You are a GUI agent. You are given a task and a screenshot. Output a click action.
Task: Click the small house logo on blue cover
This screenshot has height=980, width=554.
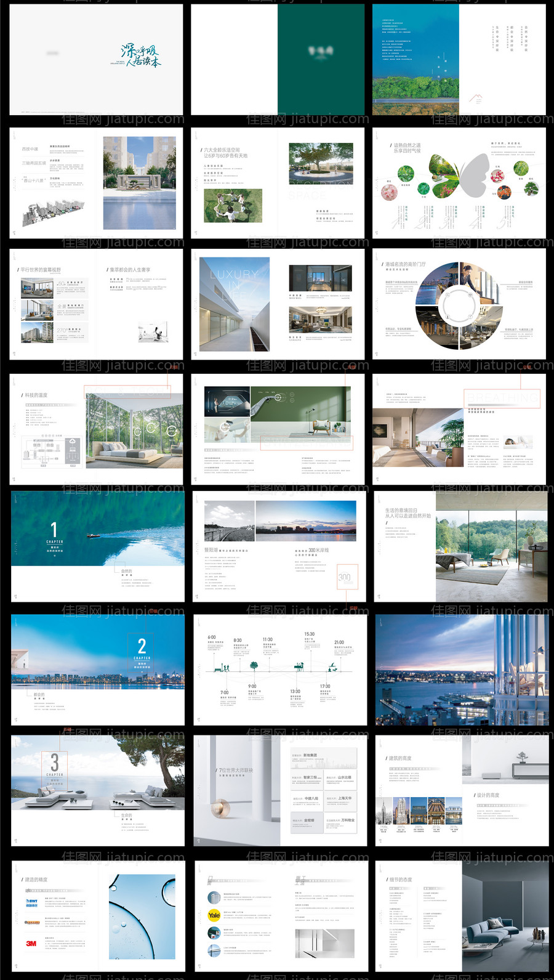click(x=475, y=98)
